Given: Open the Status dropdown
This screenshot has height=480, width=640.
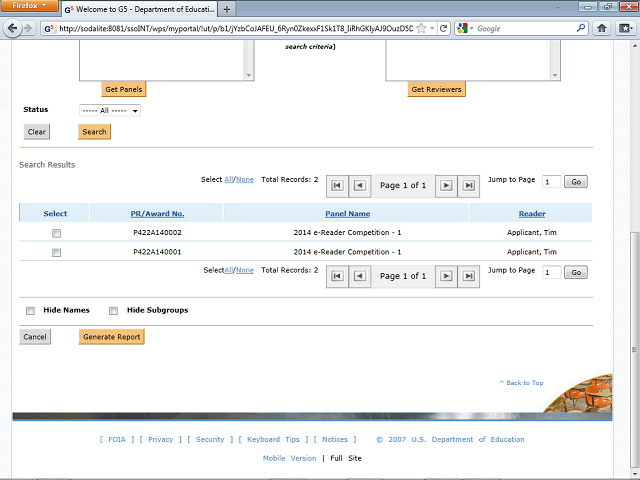Looking at the screenshot, I should click(x=110, y=110).
